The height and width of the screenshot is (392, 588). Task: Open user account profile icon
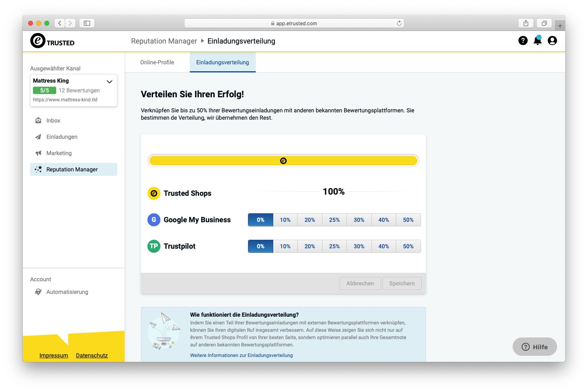click(x=552, y=41)
